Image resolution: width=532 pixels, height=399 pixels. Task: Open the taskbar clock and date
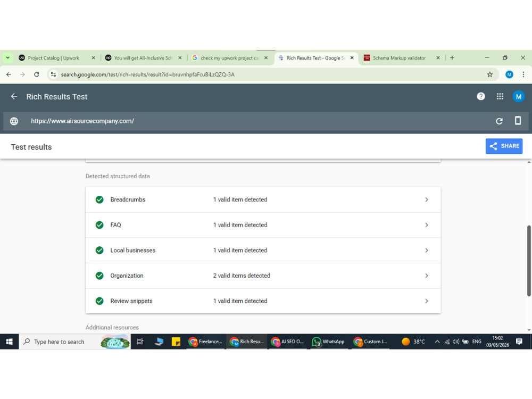point(497,342)
